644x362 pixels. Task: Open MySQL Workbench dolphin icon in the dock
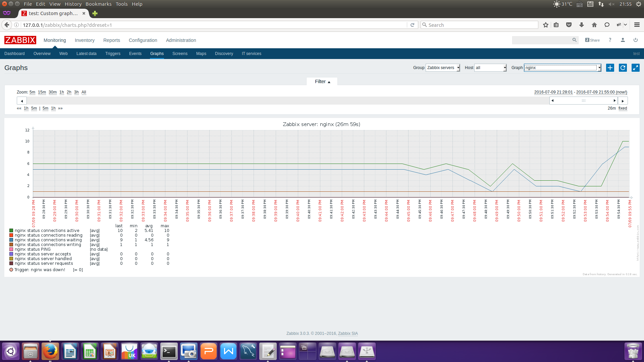248,352
